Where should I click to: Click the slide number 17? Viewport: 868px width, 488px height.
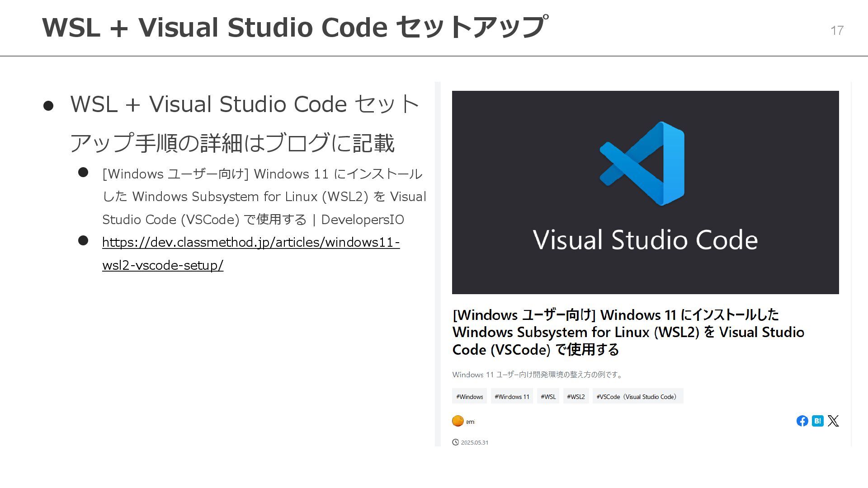coord(837,30)
